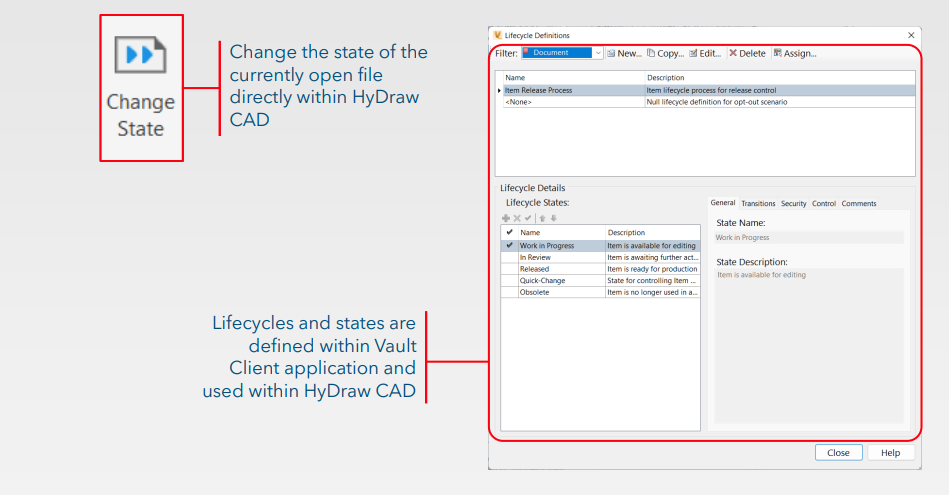This screenshot has width=949, height=495.
Task: Click New in the Lifecycle Definitions toolbar
Action: coord(624,53)
